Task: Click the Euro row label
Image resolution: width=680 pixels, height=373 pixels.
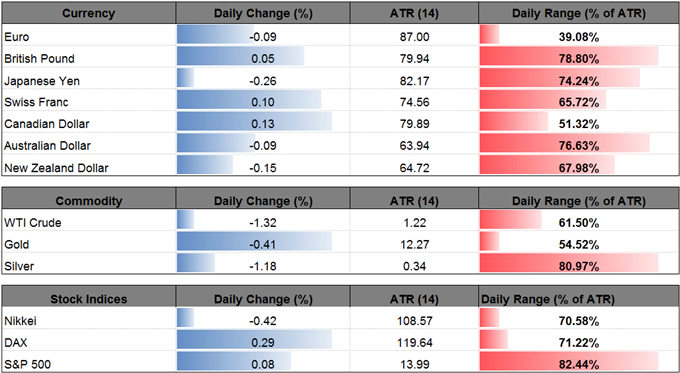Action: 16,37
